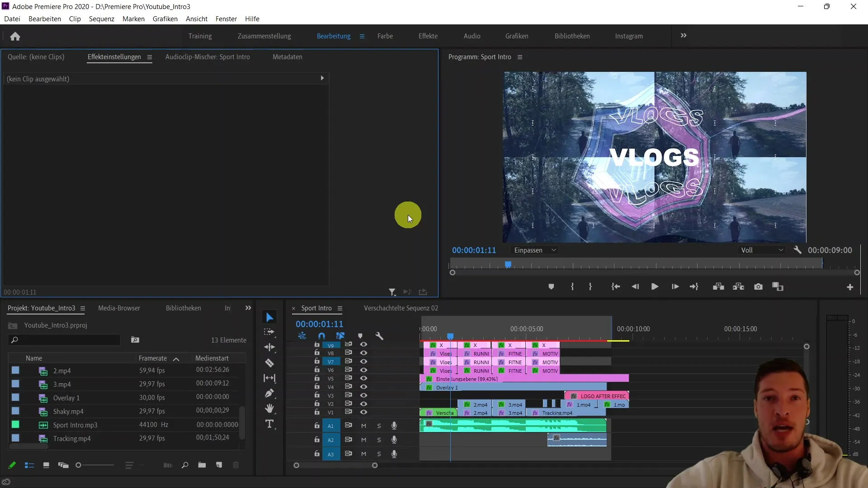This screenshot has height=488, width=868.
Task: Click the Lift/Extract button in program monitor
Action: coord(719,286)
